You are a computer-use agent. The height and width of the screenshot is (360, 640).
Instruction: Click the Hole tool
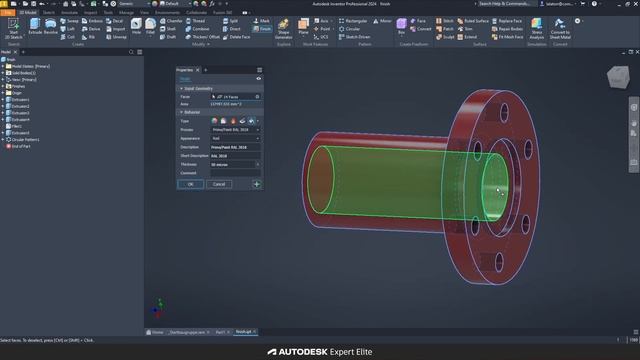click(x=136, y=27)
